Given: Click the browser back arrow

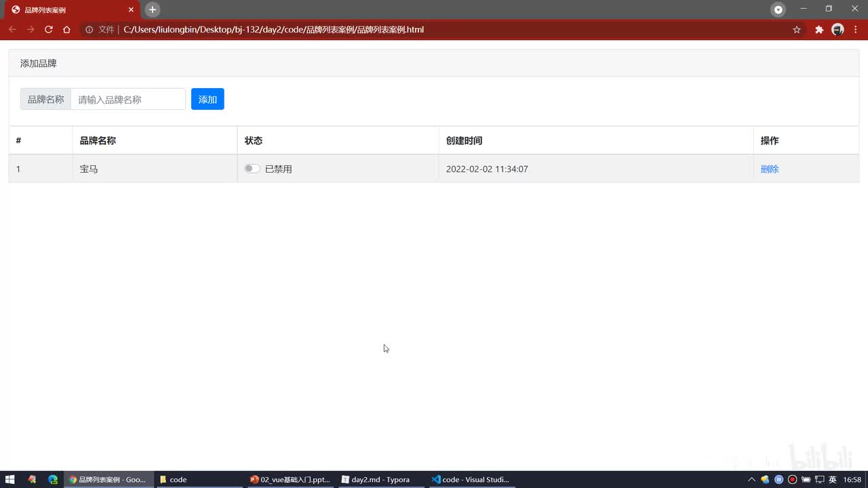Looking at the screenshot, I should point(12,30).
